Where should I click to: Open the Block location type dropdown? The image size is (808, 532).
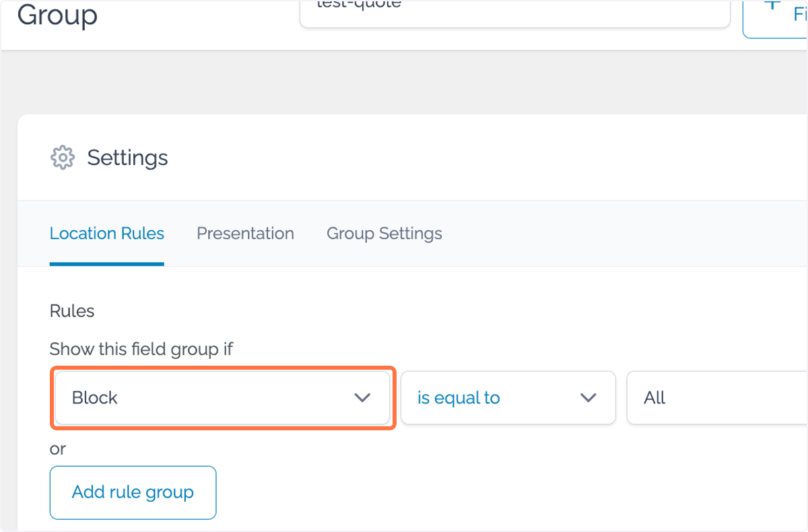coord(222,398)
